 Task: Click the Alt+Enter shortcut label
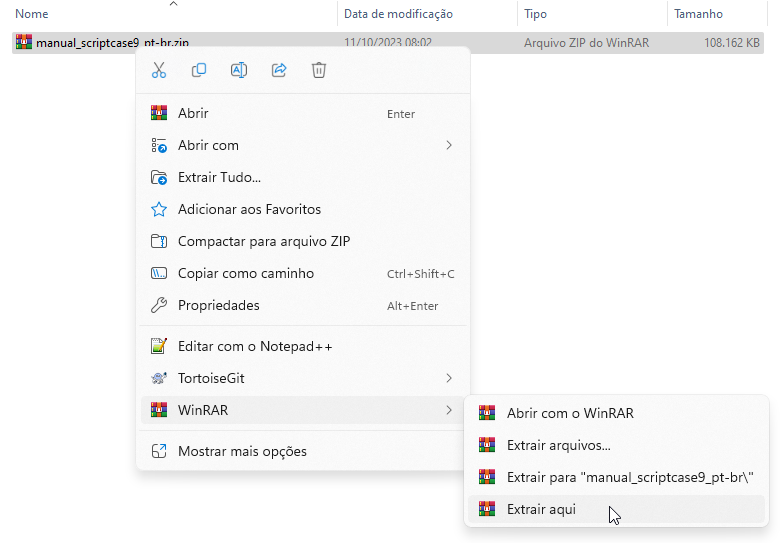412,306
